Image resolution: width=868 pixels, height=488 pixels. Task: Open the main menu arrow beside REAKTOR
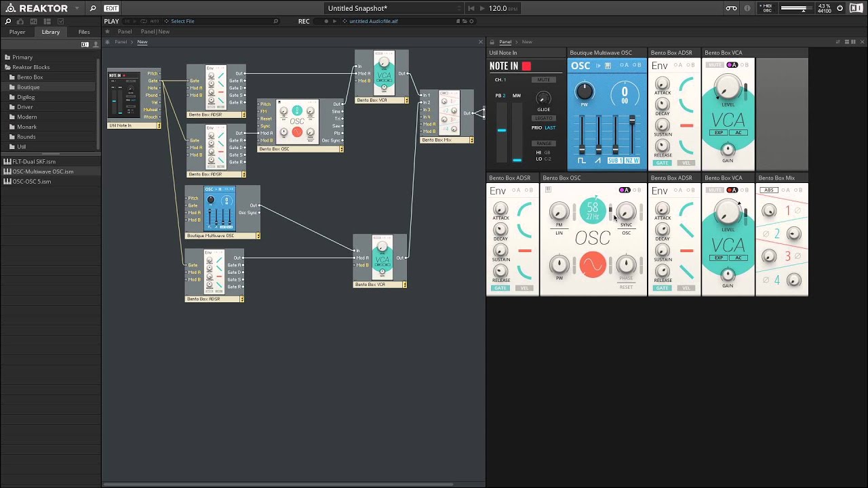coord(76,9)
